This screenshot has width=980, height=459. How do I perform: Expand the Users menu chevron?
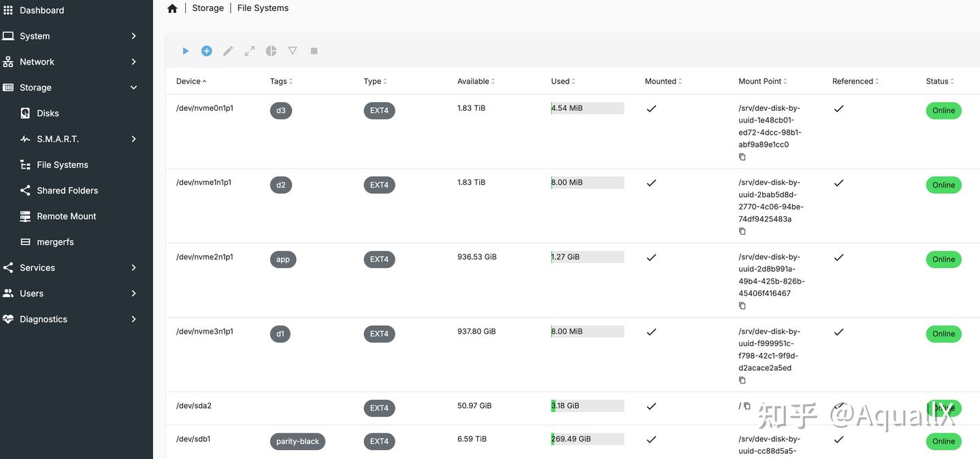[x=133, y=294]
